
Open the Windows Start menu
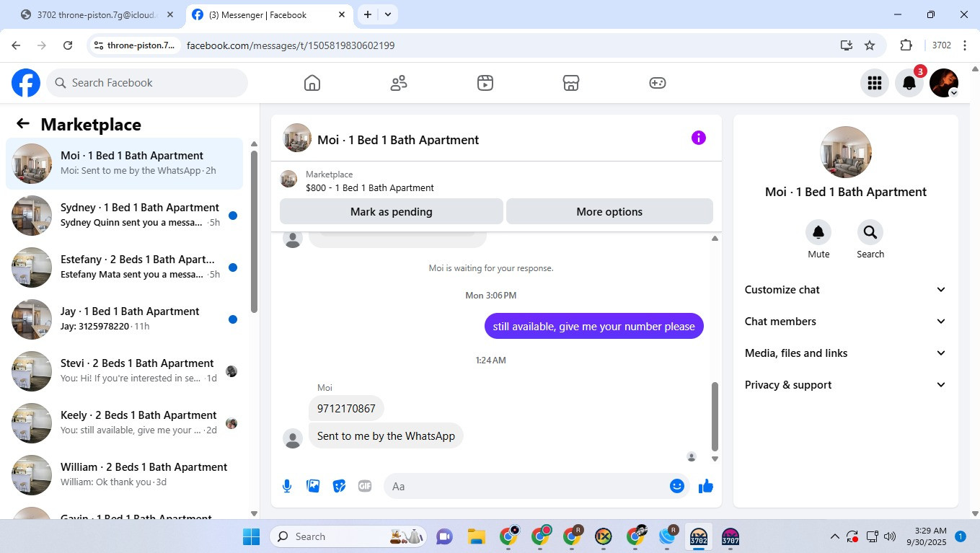pos(251,536)
